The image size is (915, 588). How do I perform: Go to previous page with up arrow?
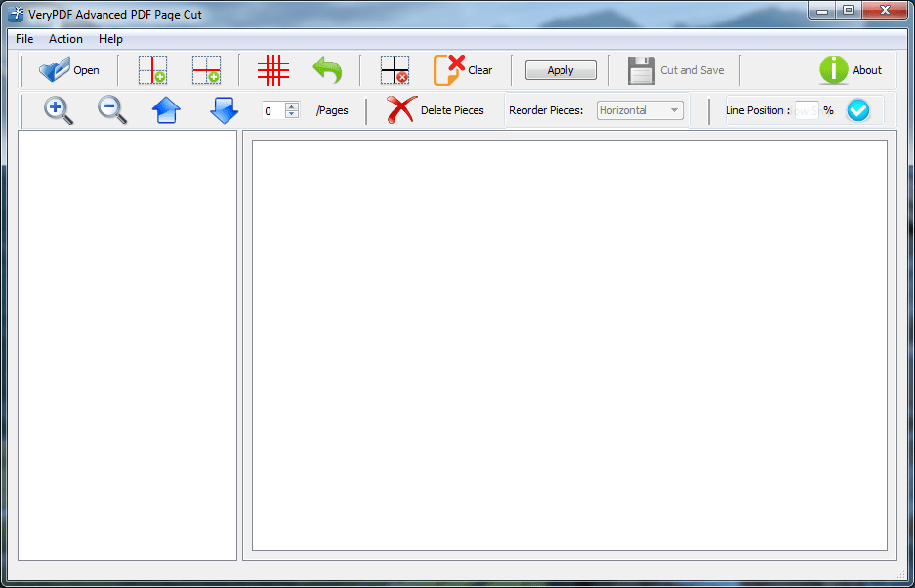tap(166, 110)
